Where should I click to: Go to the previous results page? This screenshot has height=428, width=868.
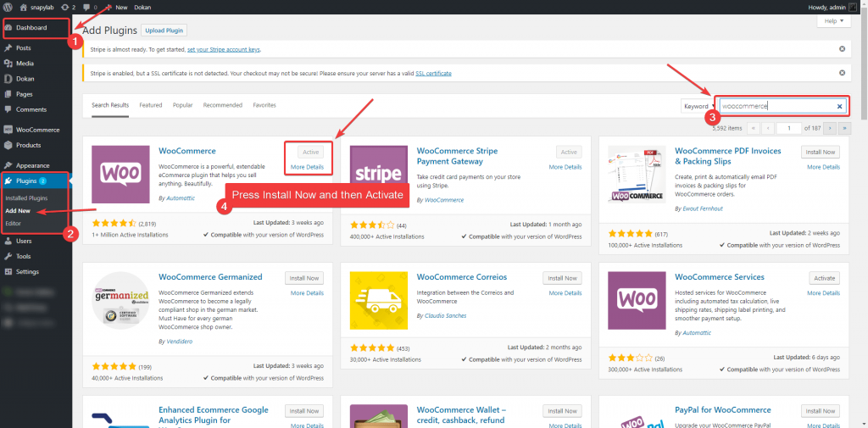[x=767, y=128]
